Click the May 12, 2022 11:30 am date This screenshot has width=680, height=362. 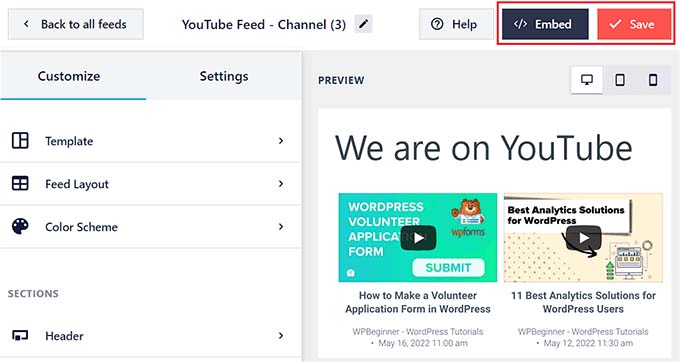(x=588, y=343)
